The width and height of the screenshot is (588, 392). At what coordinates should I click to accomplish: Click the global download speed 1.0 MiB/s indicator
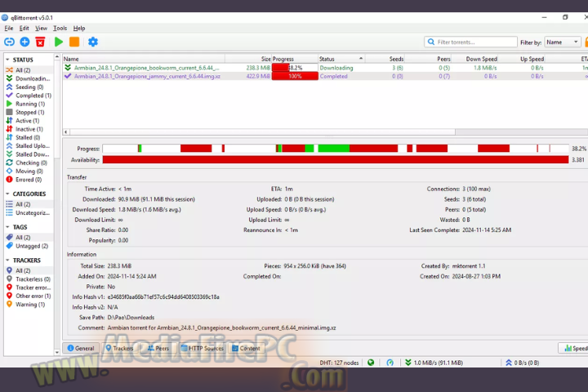click(434, 363)
